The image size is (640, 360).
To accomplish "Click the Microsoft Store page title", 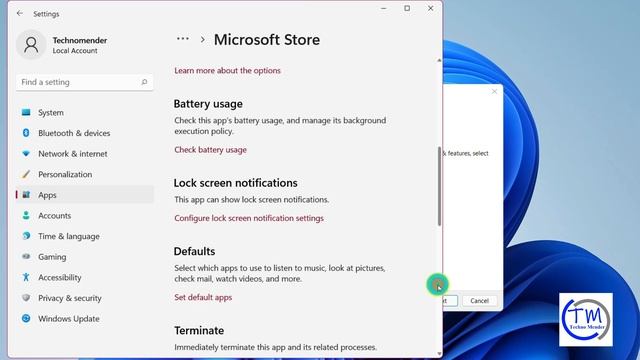I will pos(267,40).
